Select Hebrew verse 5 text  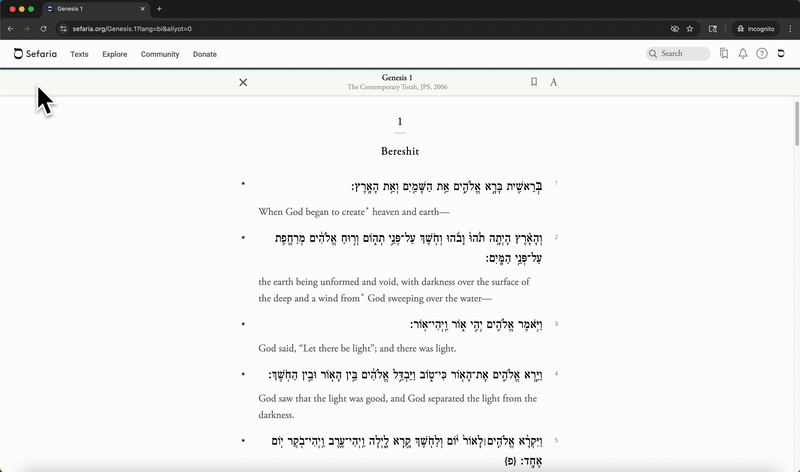(x=407, y=451)
